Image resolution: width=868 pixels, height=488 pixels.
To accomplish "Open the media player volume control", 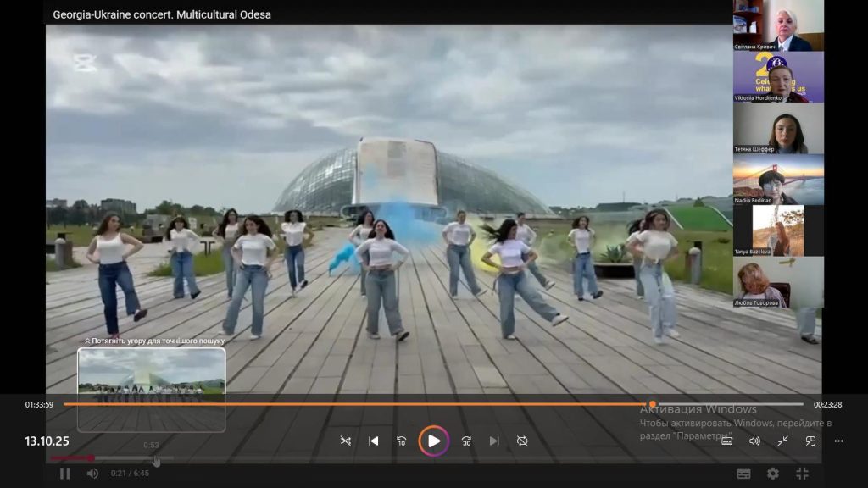I will click(754, 441).
